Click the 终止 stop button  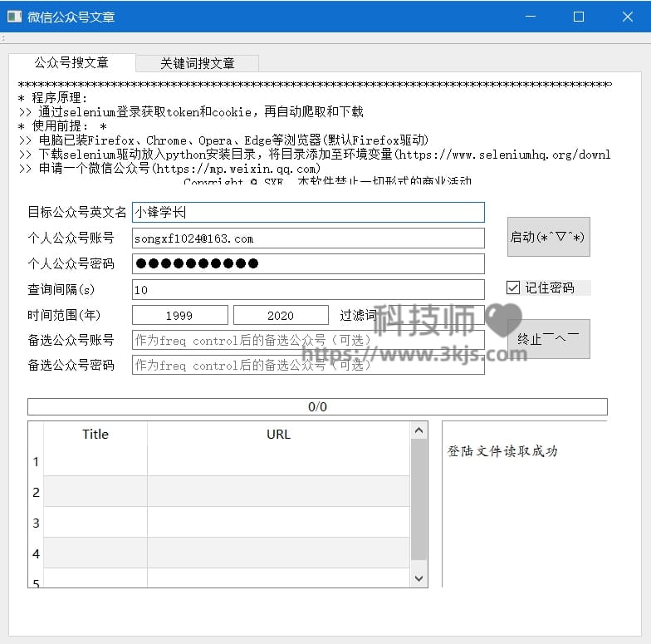pyautogui.click(x=548, y=339)
